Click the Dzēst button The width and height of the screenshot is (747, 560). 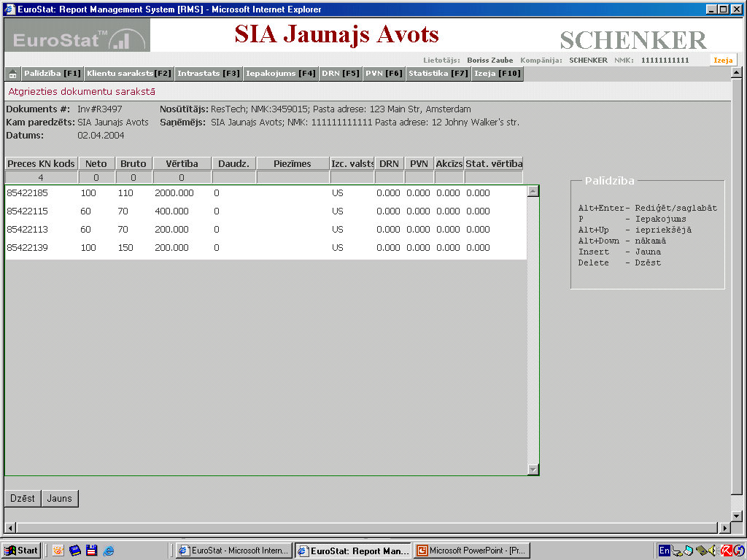(x=23, y=499)
